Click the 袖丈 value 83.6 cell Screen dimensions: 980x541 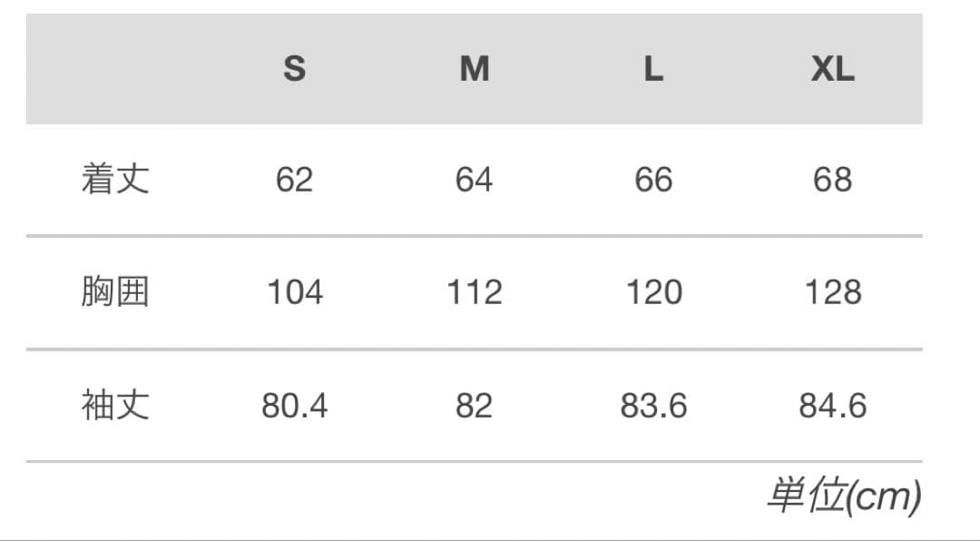[653, 406]
